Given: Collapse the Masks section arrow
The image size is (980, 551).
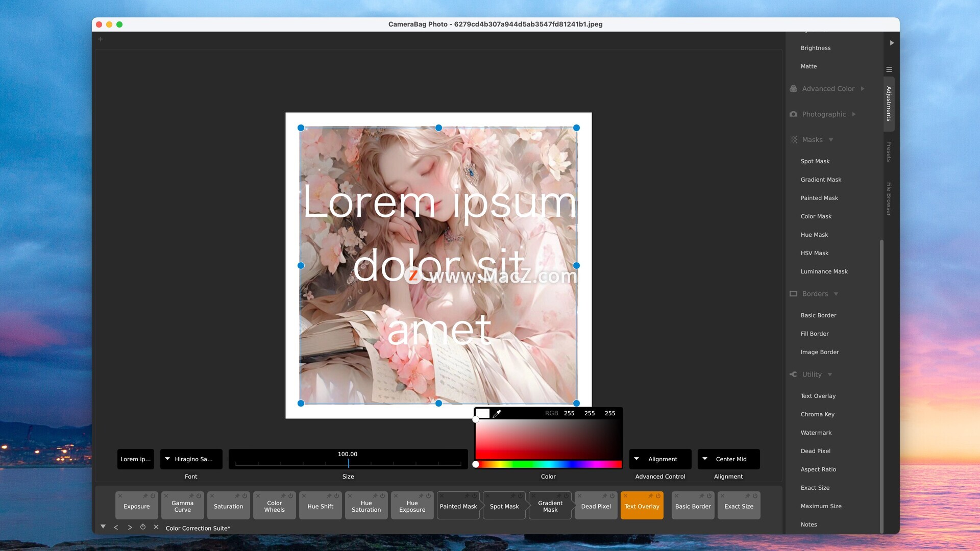Looking at the screenshot, I should [x=831, y=140].
